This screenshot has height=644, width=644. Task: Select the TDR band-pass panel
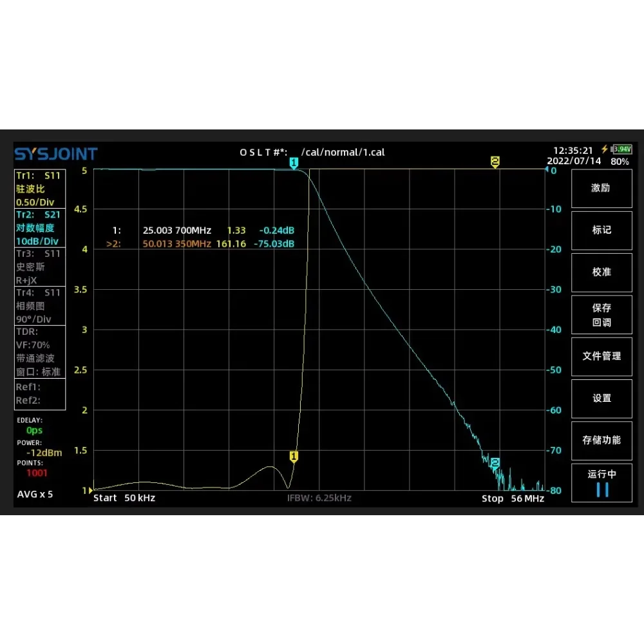click(x=40, y=352)
